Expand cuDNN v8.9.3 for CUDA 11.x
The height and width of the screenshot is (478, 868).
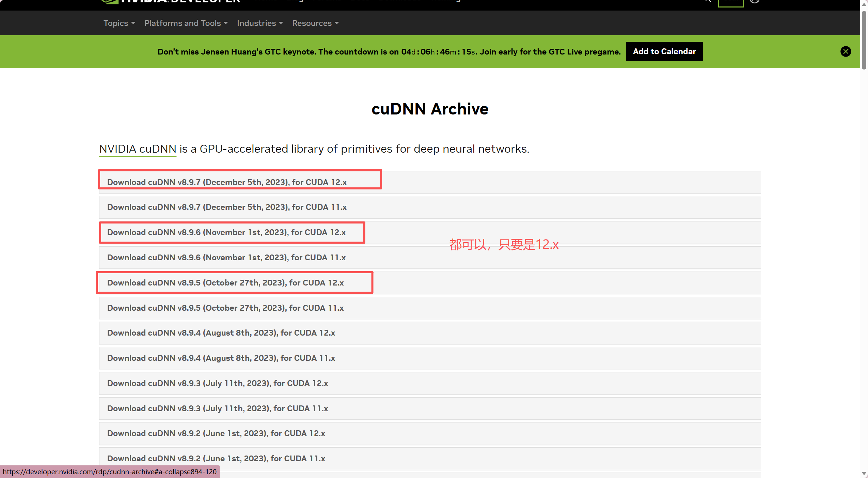click(x=218, y=408)
